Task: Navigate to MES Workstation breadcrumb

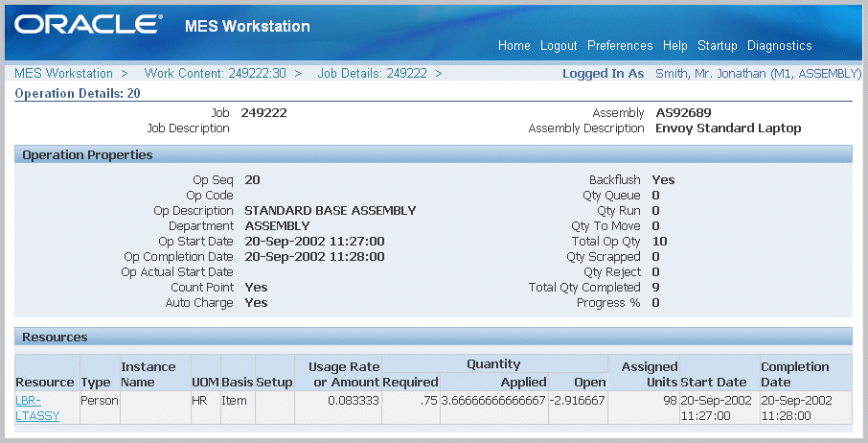Action: pos(63,73)
